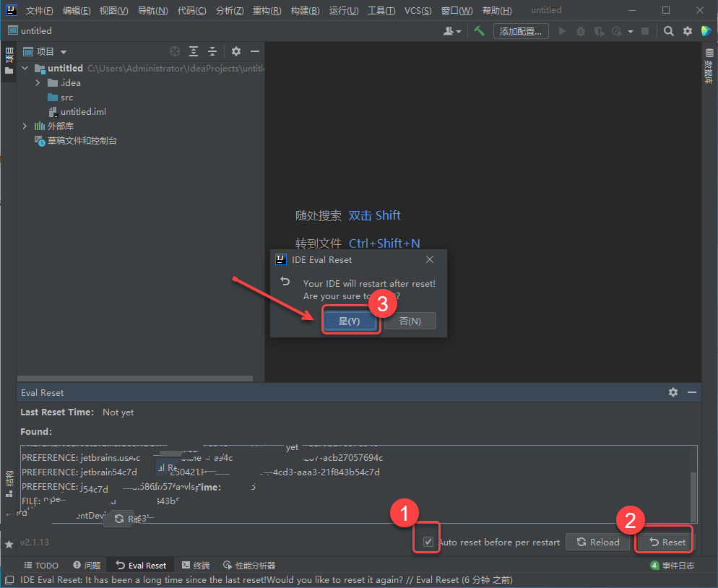The width and height of the screenshot is (718, 588).
Task: Toggle the Project side tool window
Action: (x=9, y=61)
